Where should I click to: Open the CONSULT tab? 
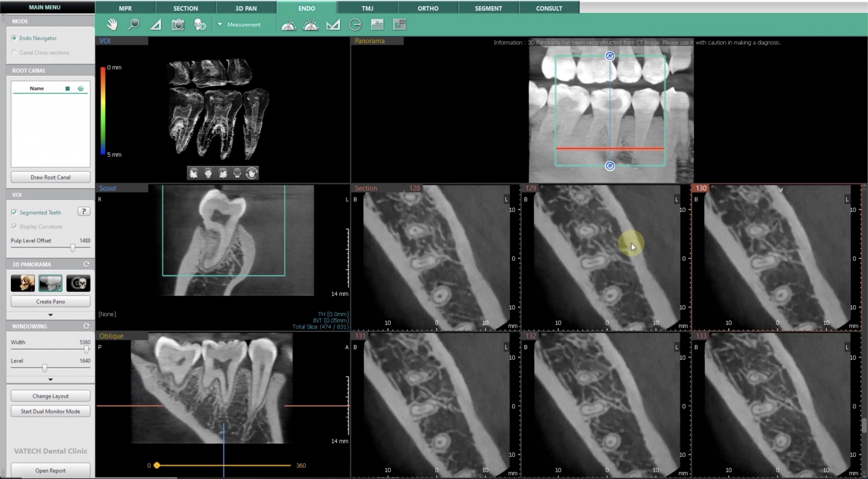click(x=549, y=8)
